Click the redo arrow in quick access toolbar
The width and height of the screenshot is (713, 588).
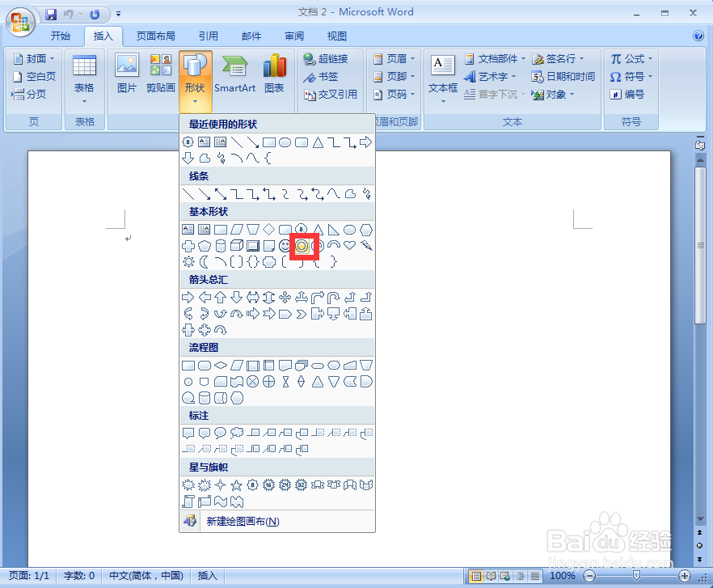coord(95,14)
